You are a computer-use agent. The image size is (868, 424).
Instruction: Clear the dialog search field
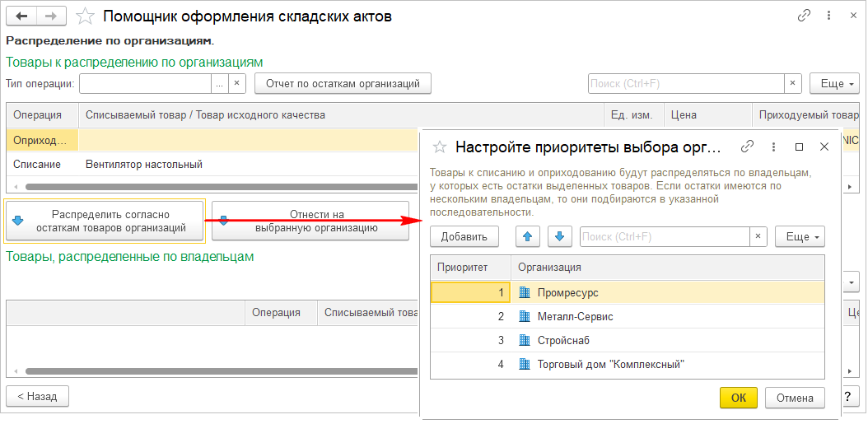tap(759, 237)
